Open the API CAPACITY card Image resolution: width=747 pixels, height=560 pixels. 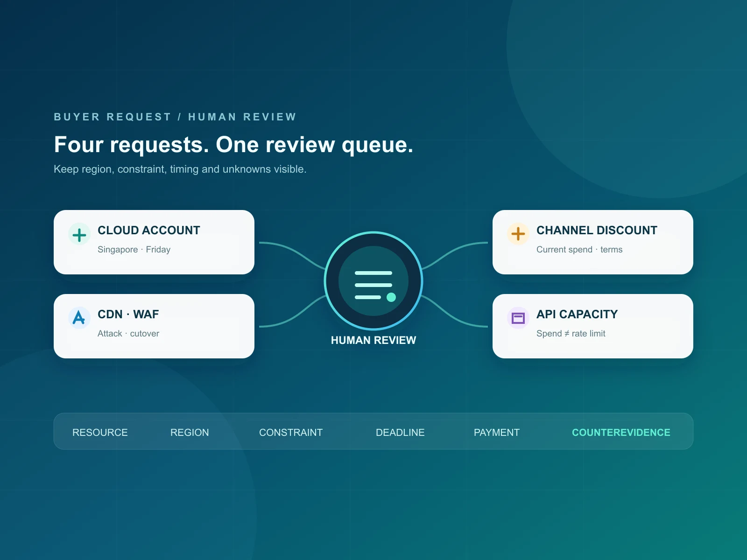point(593,326)
